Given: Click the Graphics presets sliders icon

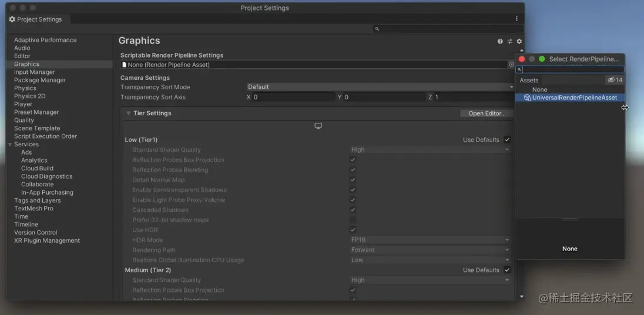Looking at the screenshot, I should click(509, 41).
